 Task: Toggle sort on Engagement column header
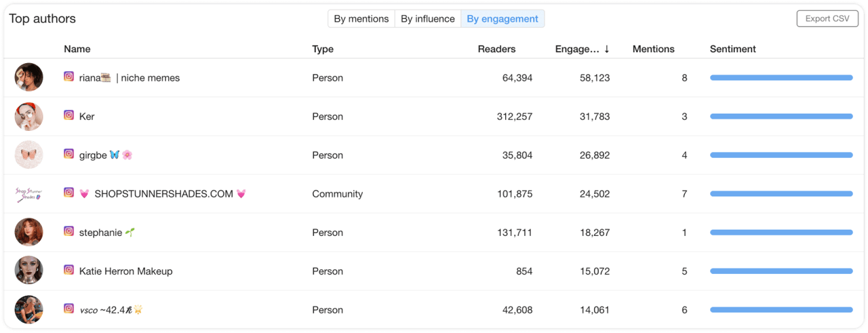pyautogui.click(x=583, y=49)
